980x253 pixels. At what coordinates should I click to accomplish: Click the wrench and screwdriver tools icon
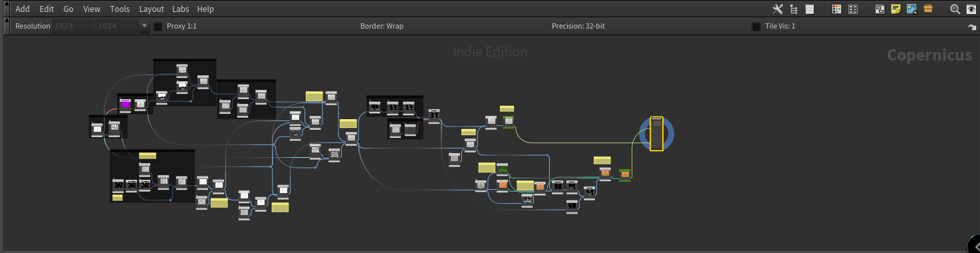[777, 9]
